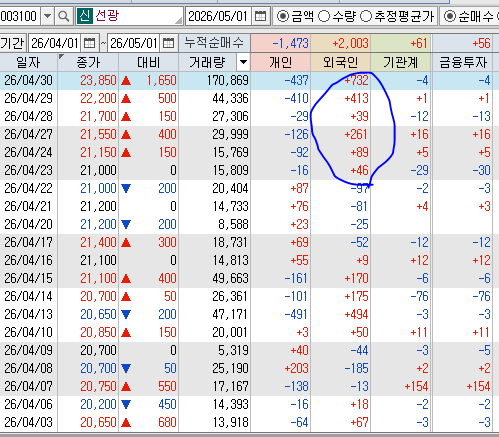Click the 기관계 column header

point(400,62)
